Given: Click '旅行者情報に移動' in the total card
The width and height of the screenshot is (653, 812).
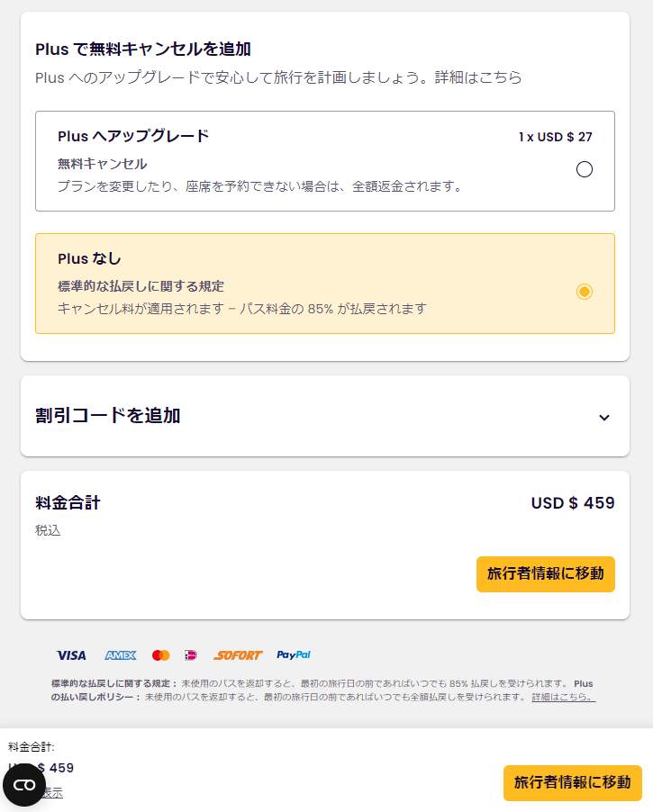Looking at the screenshot, I should coord(545,573).
